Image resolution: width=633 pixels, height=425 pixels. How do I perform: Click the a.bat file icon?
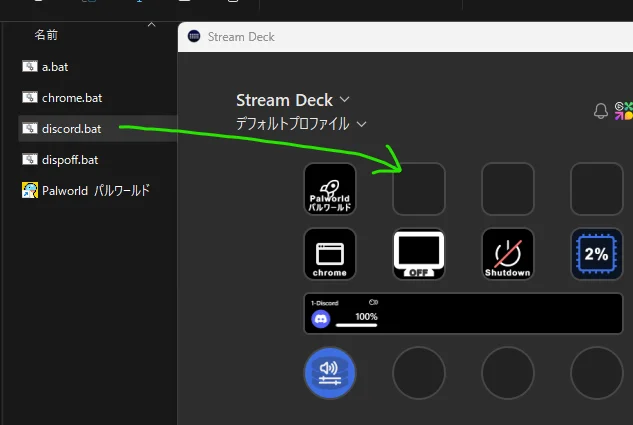point(29,66)
